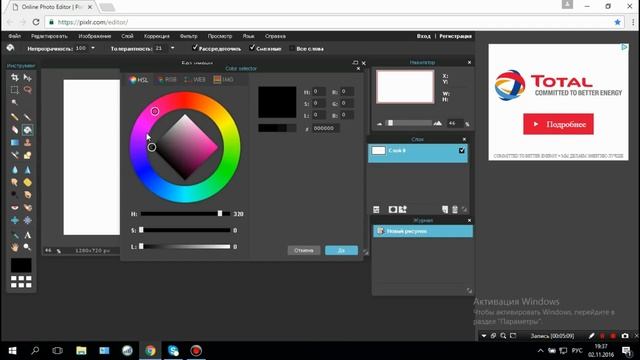Click the H hue slider handle

220,213
